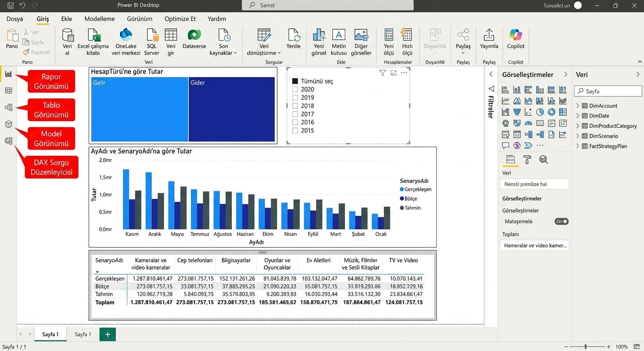Open Copilot from the ribbon
This screenshot has height=351, width=644.
(516, 39)
